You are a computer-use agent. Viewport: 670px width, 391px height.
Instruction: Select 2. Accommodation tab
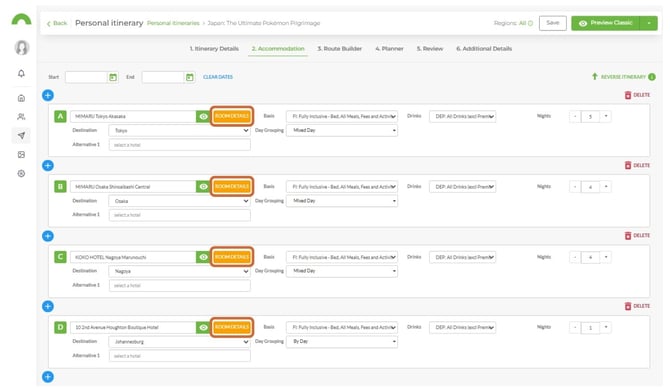coord(278,49)
